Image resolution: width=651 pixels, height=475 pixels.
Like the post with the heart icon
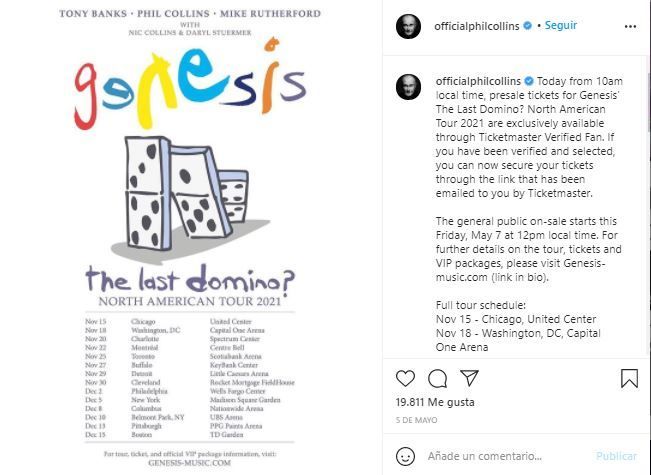[x=405, y=379]
